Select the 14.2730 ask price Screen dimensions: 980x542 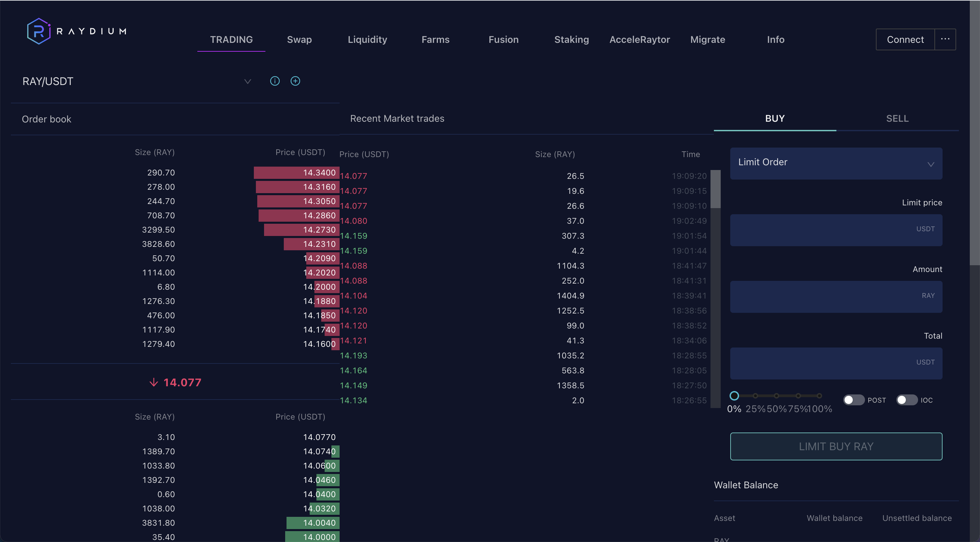coord(319,230)
